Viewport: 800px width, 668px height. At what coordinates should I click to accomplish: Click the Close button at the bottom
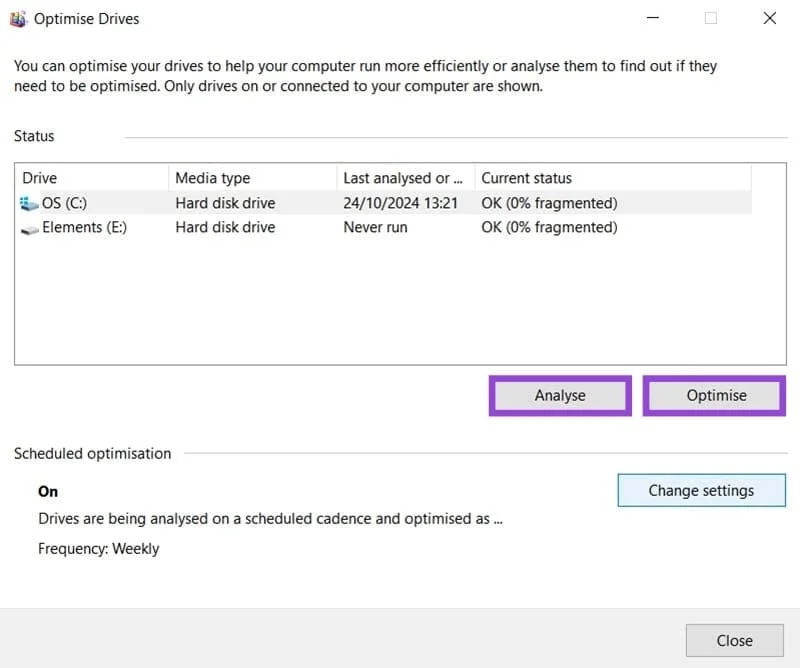[x=734, y=640]
